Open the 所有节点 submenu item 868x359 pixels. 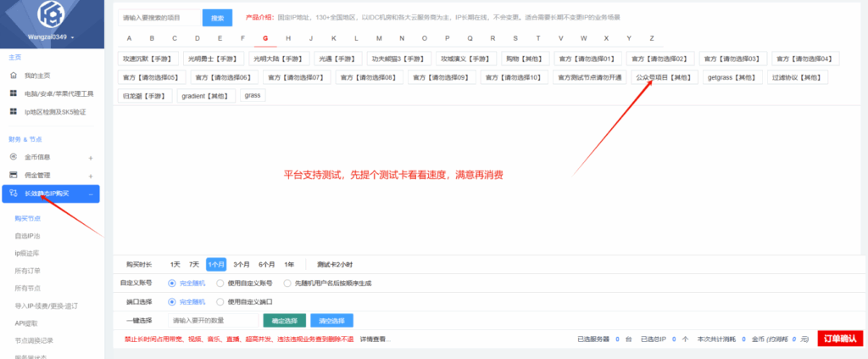click(27, 288)
